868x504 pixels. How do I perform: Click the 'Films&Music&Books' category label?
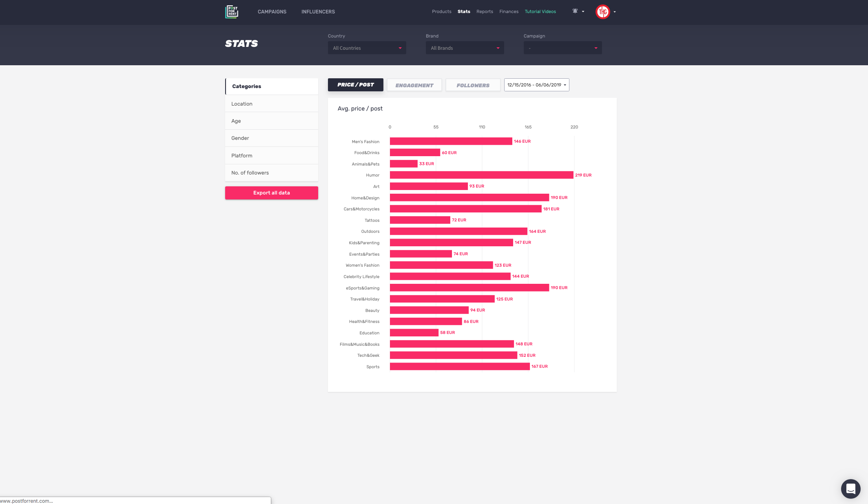click(360, 345)
